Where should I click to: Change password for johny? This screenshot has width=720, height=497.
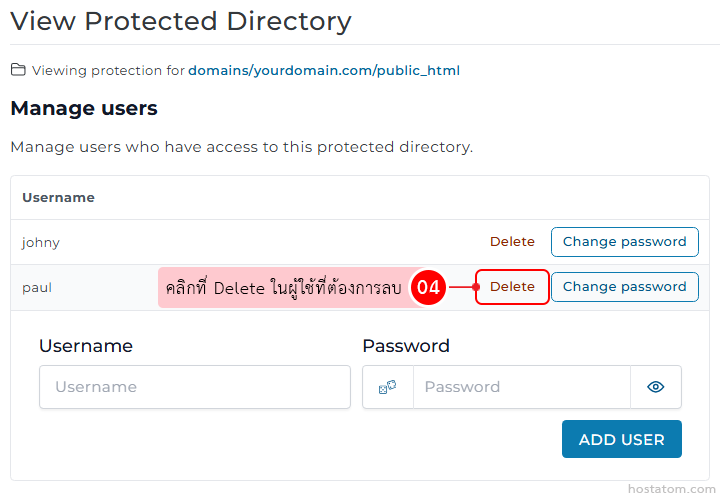[624, 242]
